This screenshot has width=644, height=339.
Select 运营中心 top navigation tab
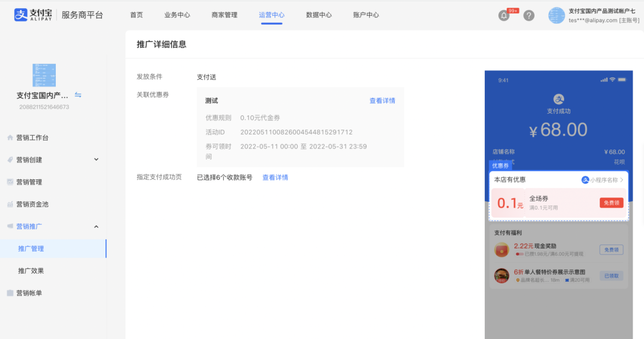[271, 15]
